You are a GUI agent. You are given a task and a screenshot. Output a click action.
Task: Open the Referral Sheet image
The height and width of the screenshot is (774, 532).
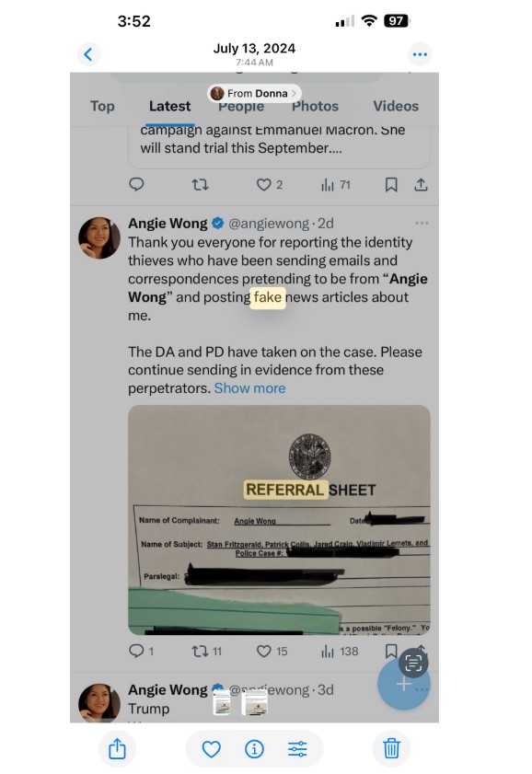(279, 520)
